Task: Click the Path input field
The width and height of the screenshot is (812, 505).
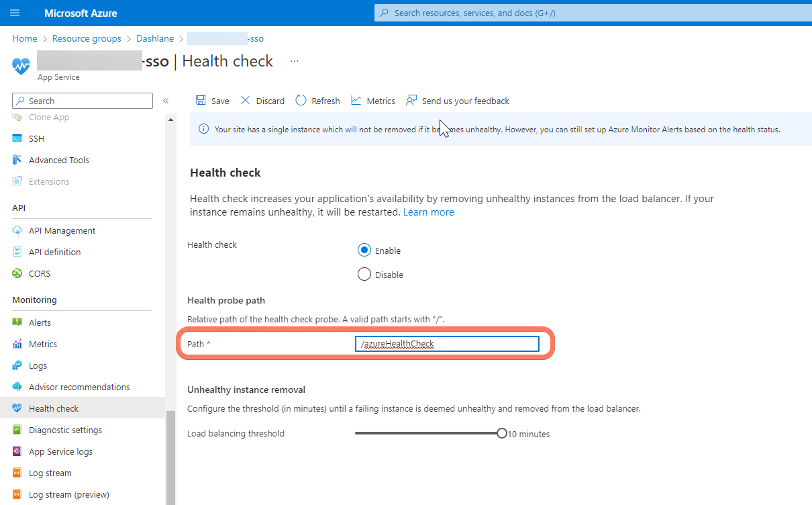Action: click(447, 344)
